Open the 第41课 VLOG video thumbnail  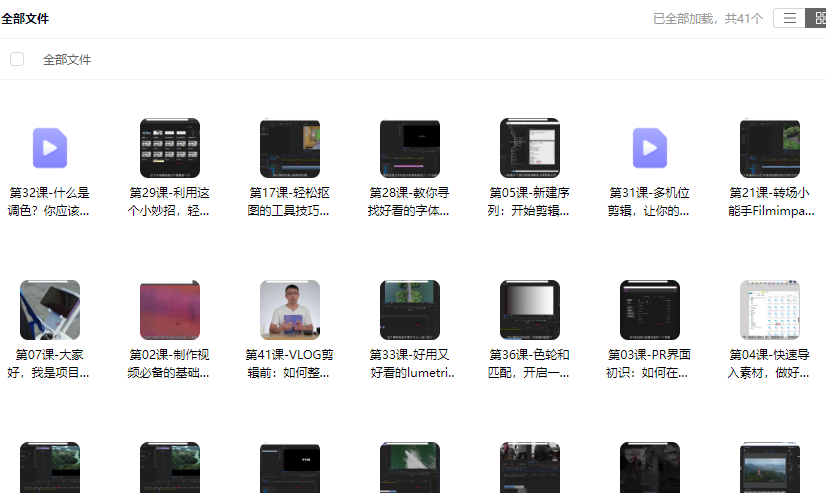tap(290, 310)
